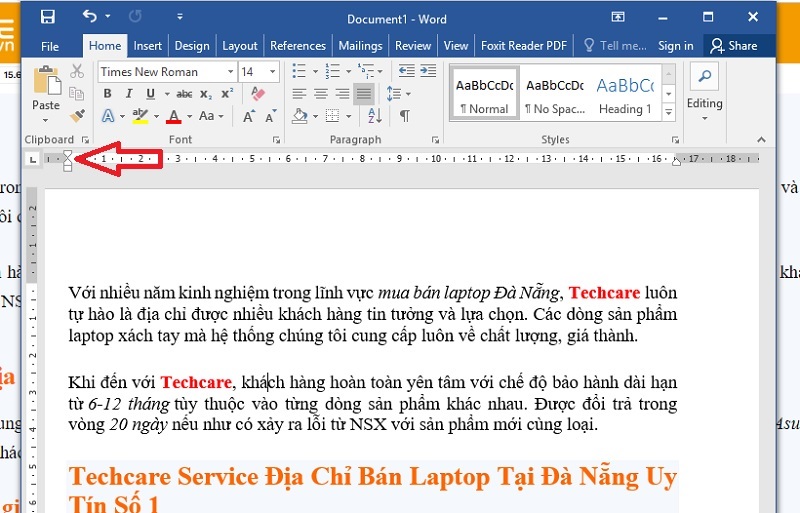Screen dimensions: 800x513
Task: Open the Times New Roman font dropdown
Action: click(231, 72)
